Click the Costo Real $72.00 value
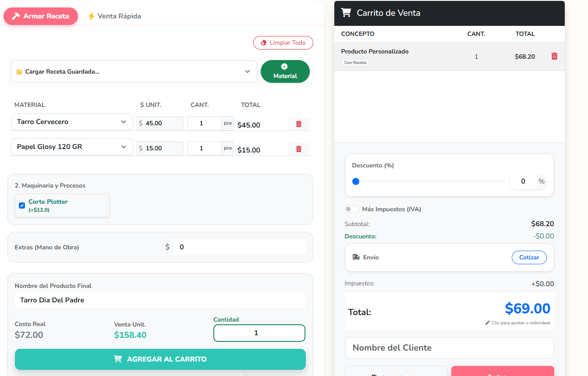588x376 pixels. click(x=29, y=335)
